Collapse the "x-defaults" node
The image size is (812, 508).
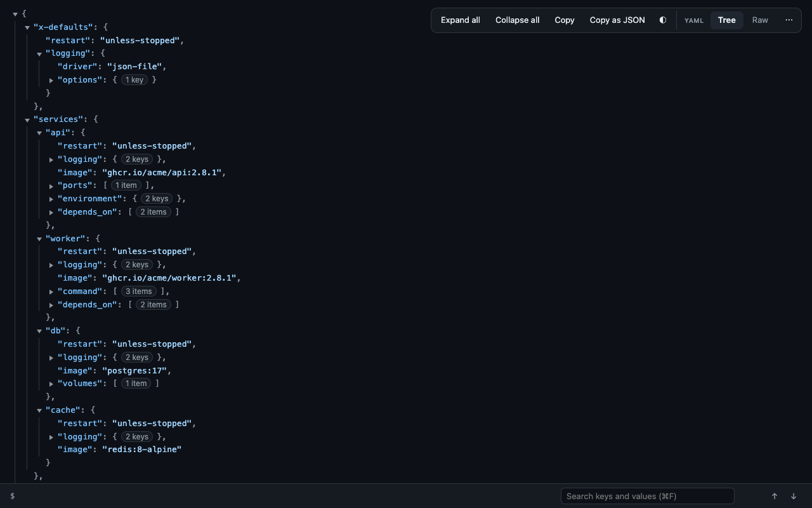click(x=27, y=28)
